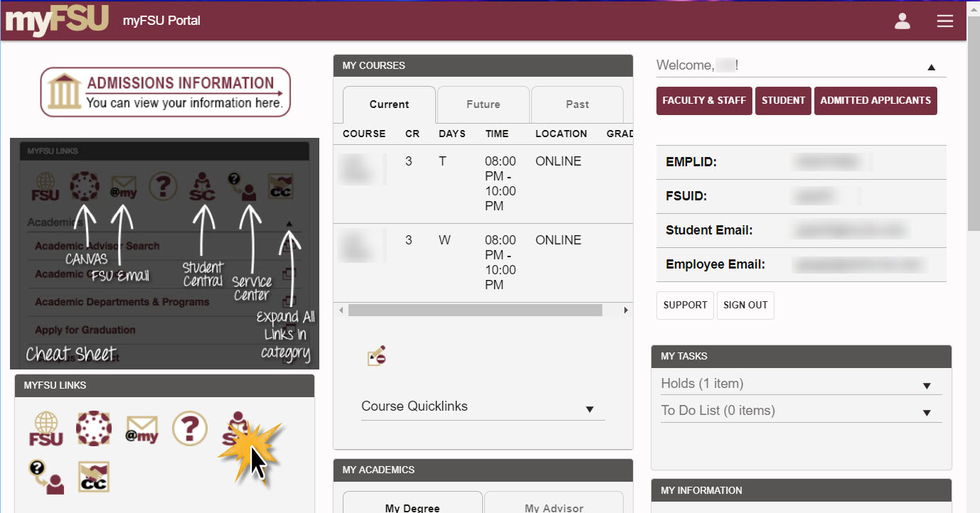Click the MY INFORMATION panel header
Viewport: 980px width, 513px height.
coord(801,490)
